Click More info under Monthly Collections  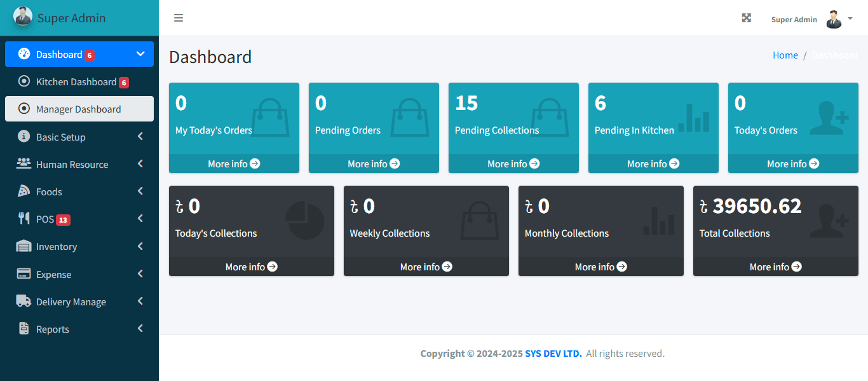tap(601, 267)
